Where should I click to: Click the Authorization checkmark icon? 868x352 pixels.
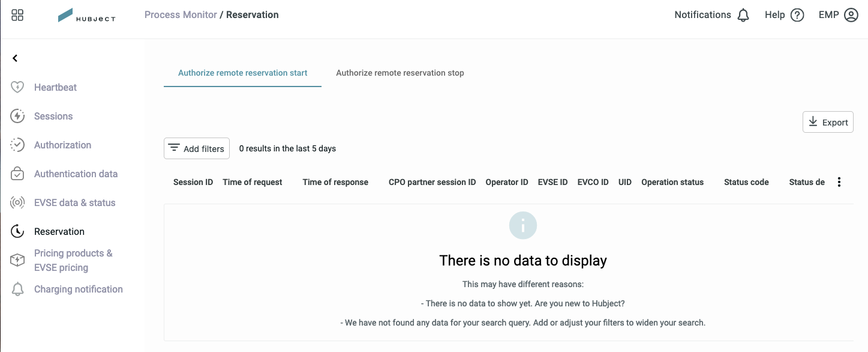pos(17,145)
